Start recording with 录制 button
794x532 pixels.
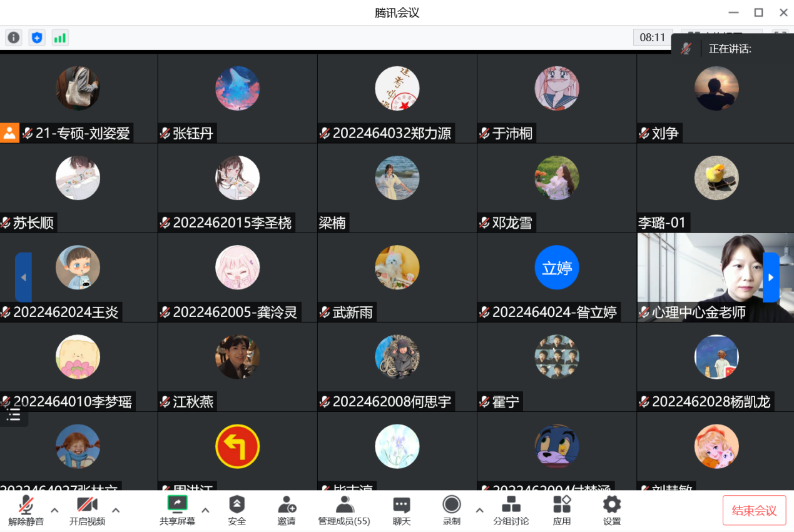[452, 510]
